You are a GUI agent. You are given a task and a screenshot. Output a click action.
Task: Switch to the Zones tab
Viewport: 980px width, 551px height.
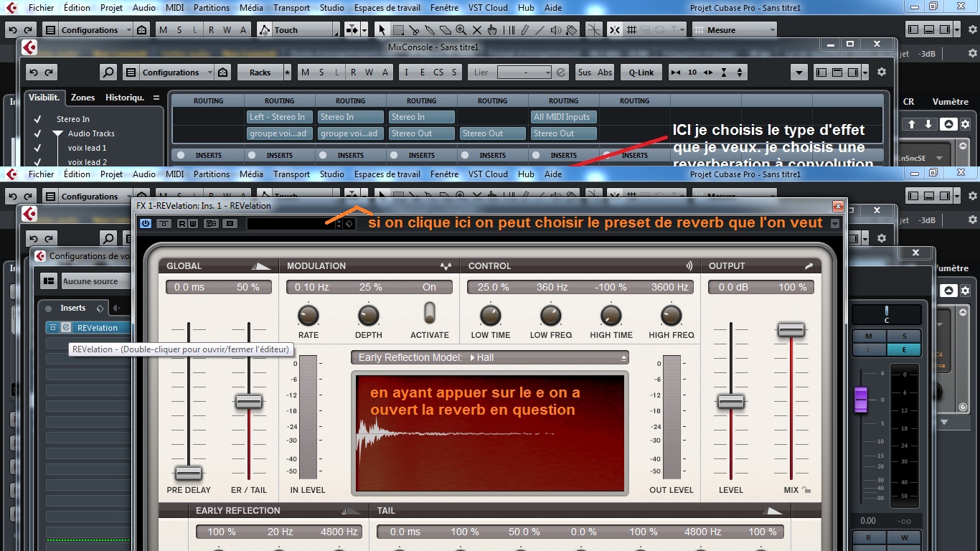click(83, 98)
